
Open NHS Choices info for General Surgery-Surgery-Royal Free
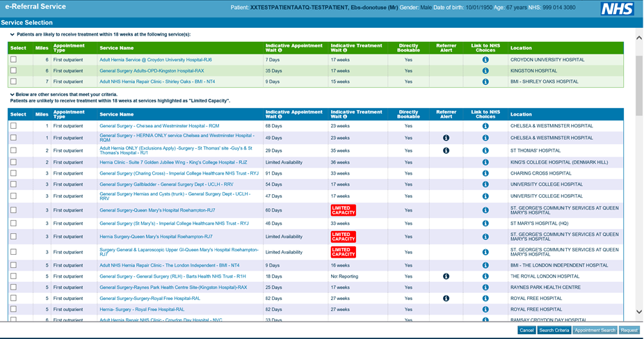pyautogui.click(x=485, y=299)
